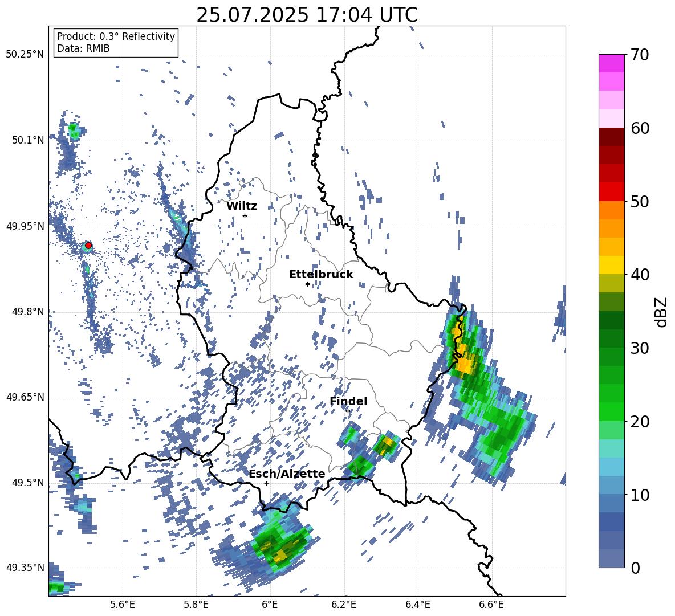The image size is (675, 616).
Task: Click the 10 dBZ colorbar tick label
Action: [639, 495]
